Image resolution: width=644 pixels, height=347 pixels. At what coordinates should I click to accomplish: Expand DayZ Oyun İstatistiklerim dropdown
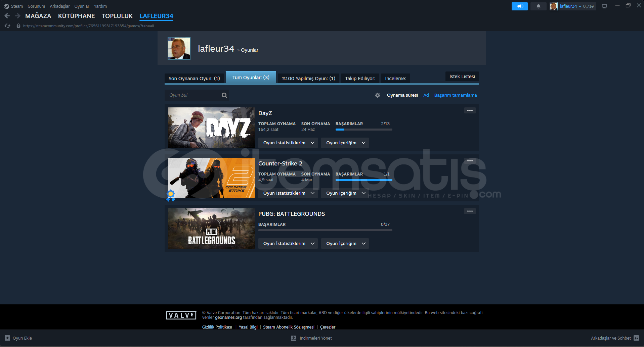(x=288, y=143)
